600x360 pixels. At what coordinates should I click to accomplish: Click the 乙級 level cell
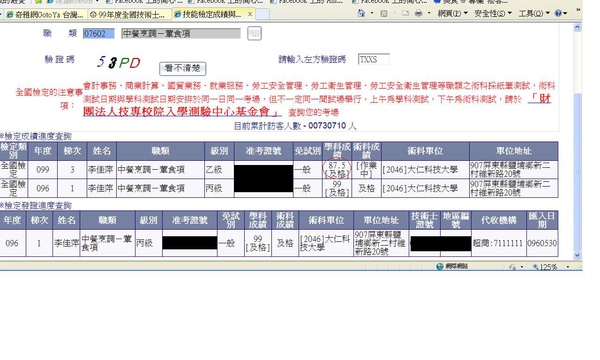tap(219, 169)
